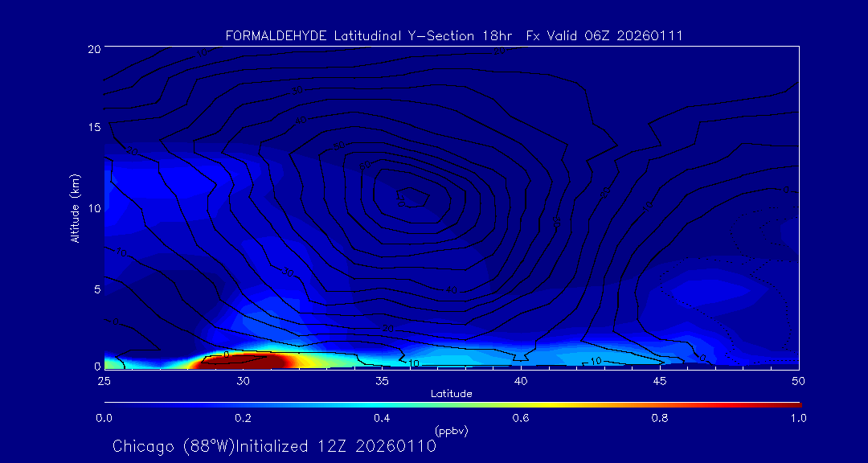The image size is (868, 463).
Task: Click the 'Chicago (88°W)Initialized 12Z 20260110' footer text
Action: coord(275,446)
